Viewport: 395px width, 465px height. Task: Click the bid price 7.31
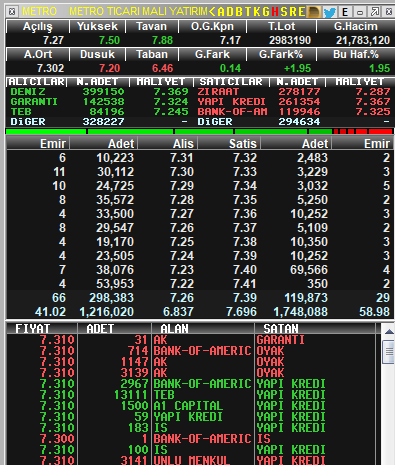[182, 158]
